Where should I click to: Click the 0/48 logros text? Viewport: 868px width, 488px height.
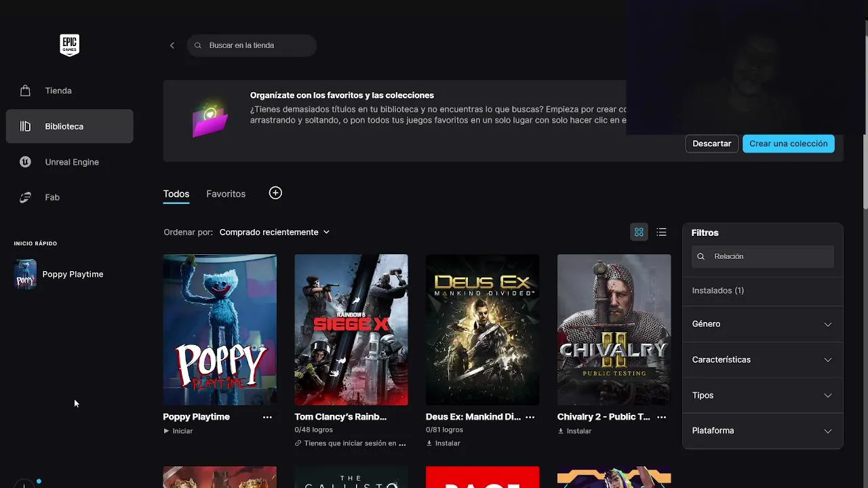click(x=313, y=430)
